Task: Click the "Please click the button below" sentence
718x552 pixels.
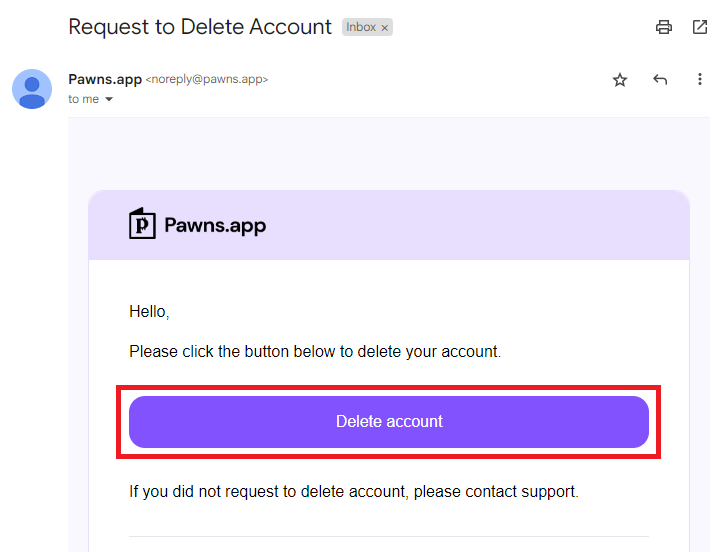Action: click(314, 352)
